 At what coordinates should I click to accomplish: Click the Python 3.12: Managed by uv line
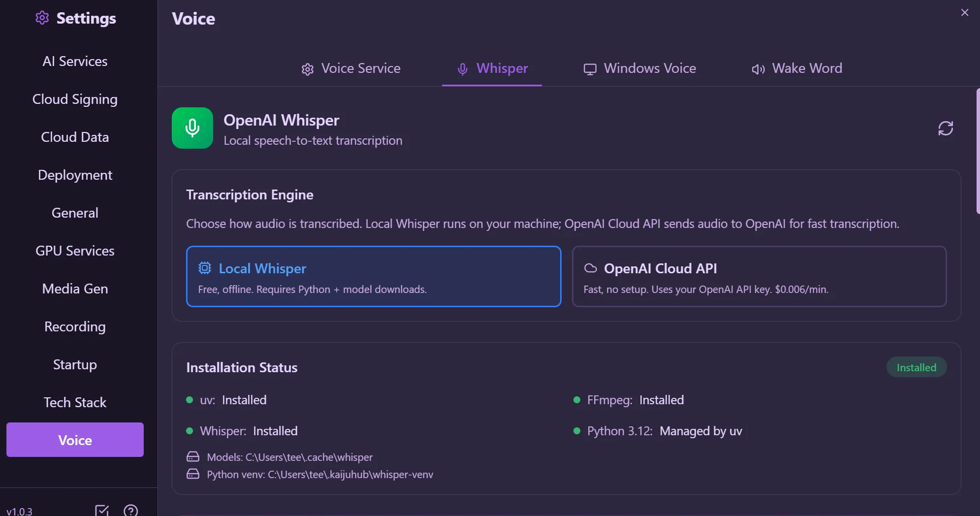[658, 431]
